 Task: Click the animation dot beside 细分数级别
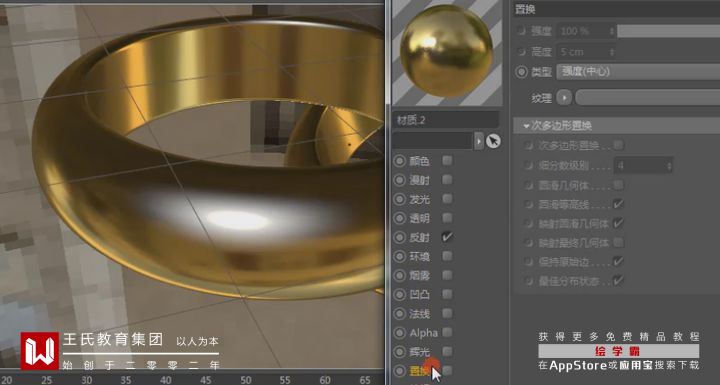529,165
